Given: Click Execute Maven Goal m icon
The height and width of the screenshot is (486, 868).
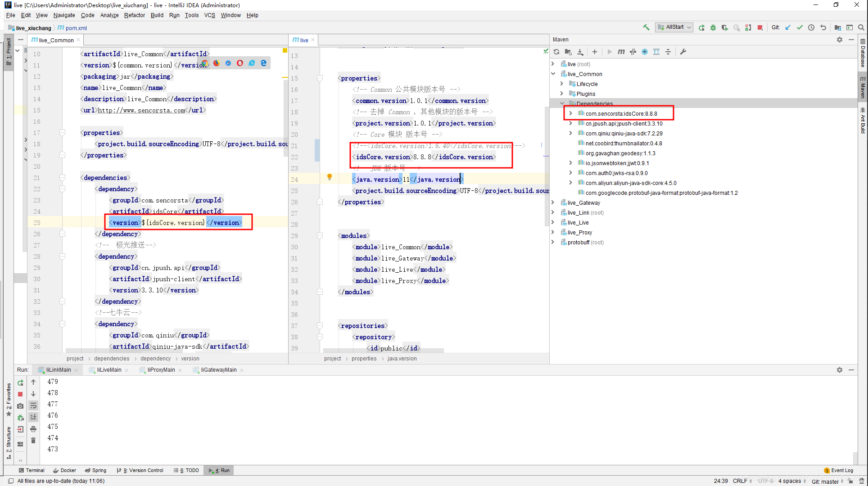Looking at the screenshot, I should 621,52.
